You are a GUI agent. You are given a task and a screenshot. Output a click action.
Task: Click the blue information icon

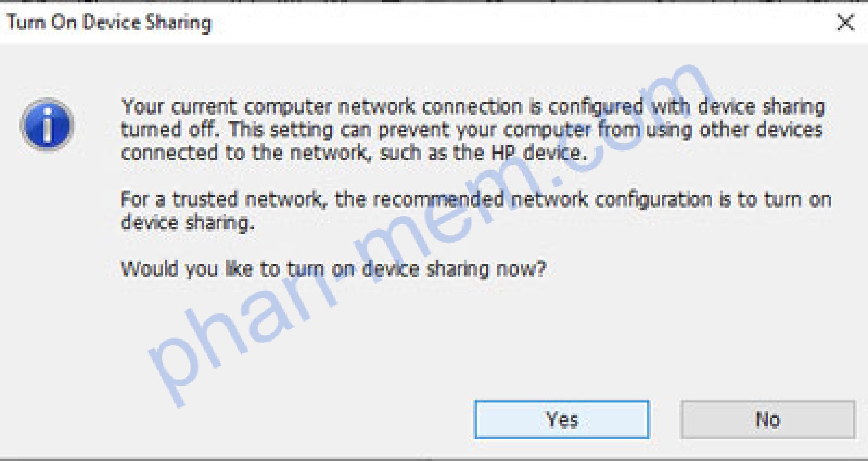(x=47, y=125)
